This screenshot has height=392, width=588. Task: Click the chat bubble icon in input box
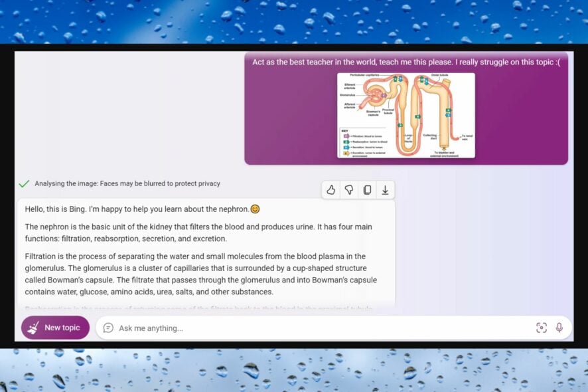pyautogui.click(x=108, y=328)
